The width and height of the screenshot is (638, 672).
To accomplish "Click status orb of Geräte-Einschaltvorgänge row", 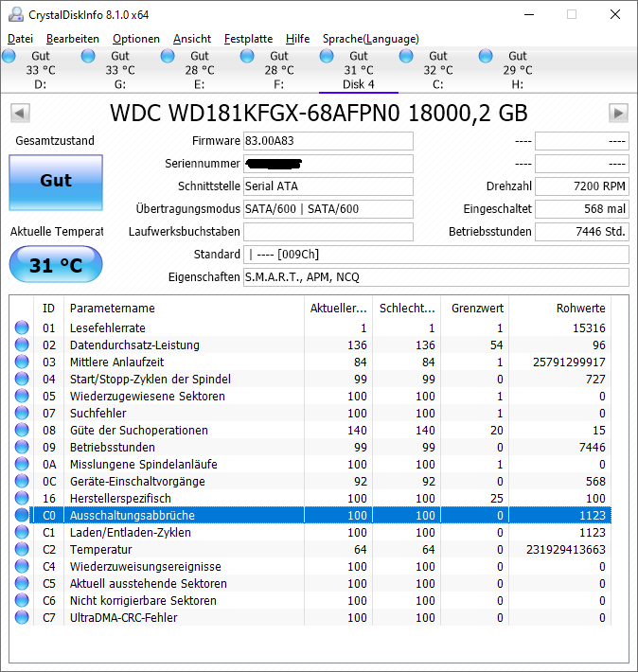I will click(22, 481).
